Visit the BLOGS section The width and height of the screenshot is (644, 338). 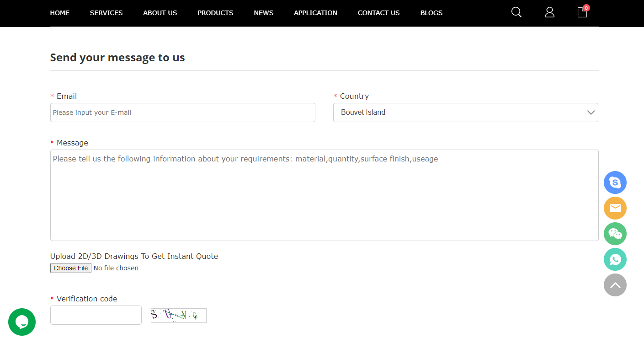tap(431, 13)
